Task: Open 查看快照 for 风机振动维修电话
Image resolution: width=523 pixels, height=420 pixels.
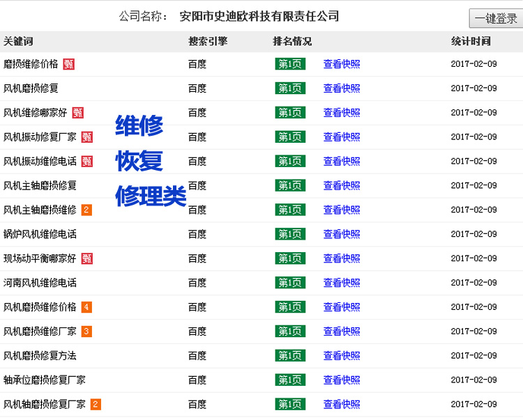Action: point(342,161)
